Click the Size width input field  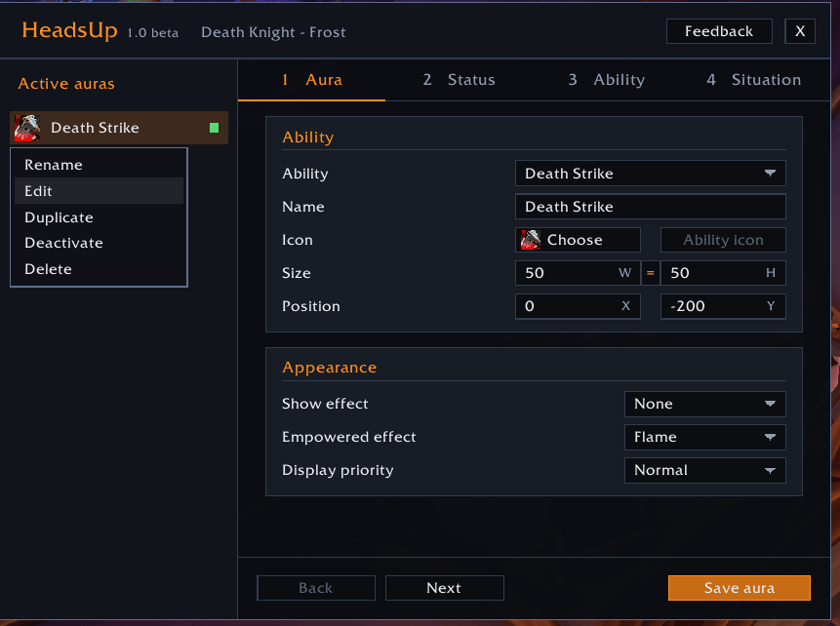(x=578, y=273)
